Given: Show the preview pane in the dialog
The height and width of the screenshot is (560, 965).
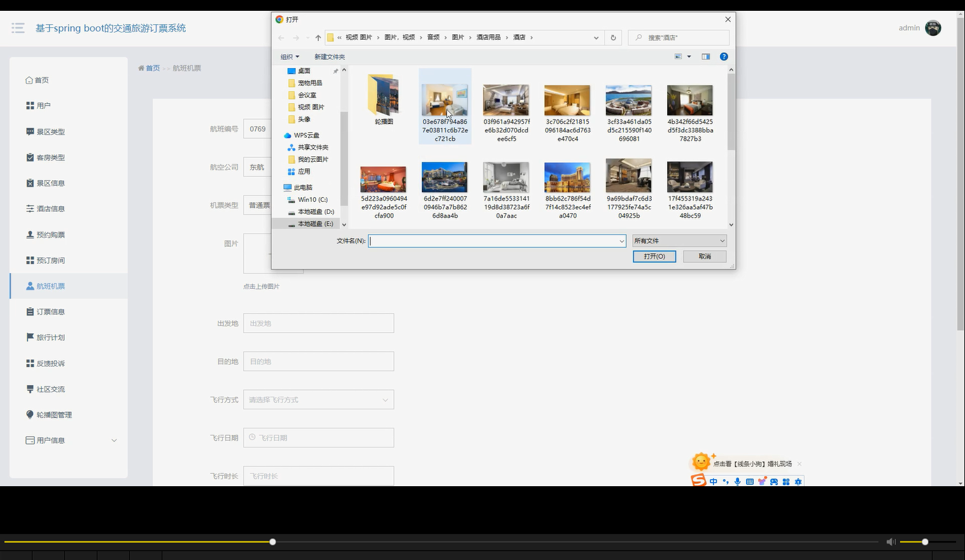Looking at the screenshot, I should coord(706,57).
